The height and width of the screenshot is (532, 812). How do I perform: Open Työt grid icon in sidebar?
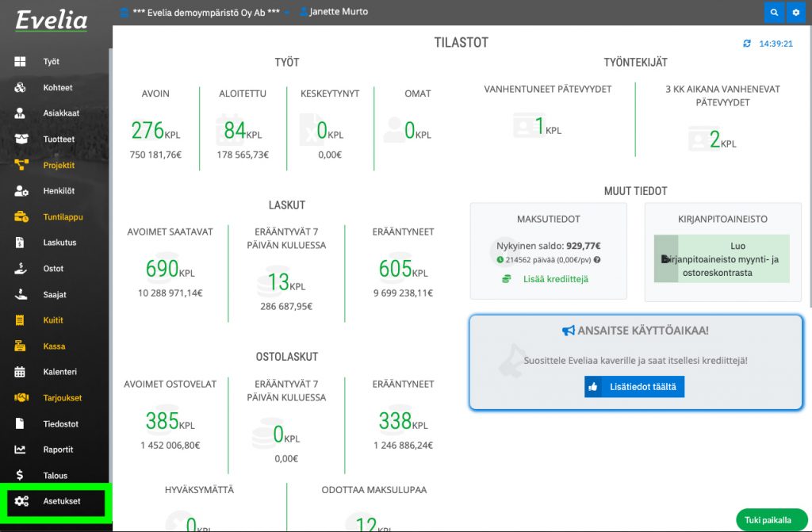20,62
